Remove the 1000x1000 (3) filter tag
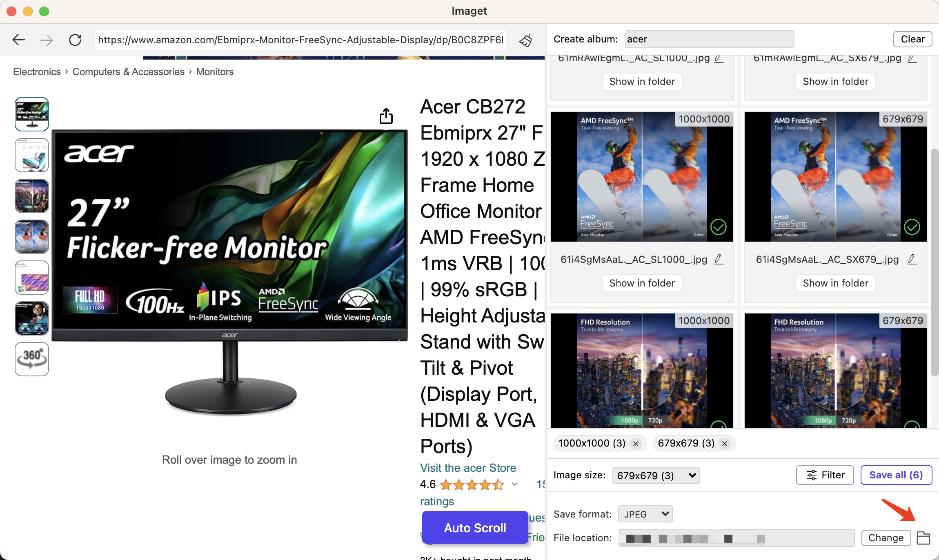939x560 pixels. pyautogui.click(x=634, y=443)
